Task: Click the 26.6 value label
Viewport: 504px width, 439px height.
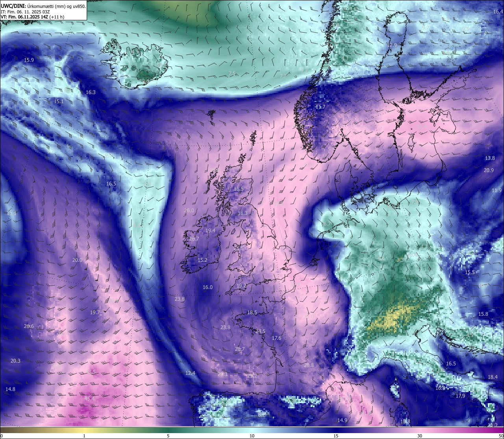Action: 29,326
